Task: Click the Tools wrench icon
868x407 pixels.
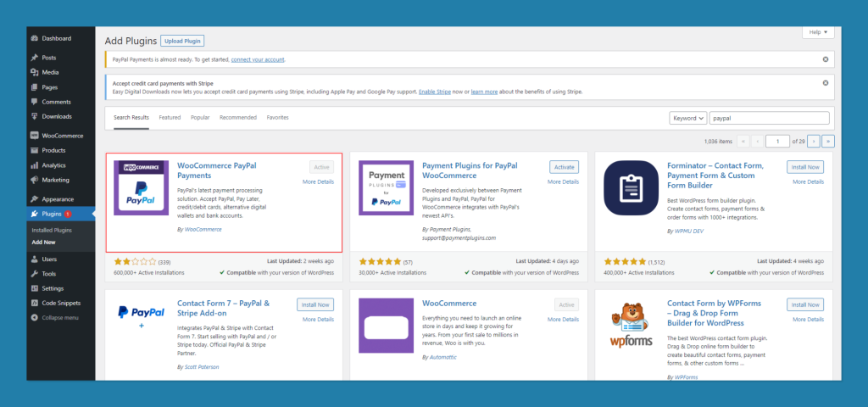Action: tap(34, 274)
